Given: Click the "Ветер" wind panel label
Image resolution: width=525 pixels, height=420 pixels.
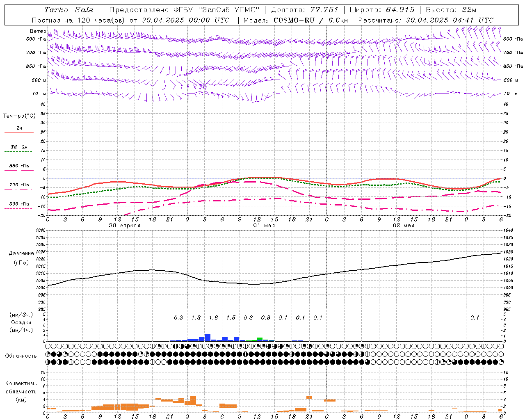Looking at the screenshot, I should (38, 31).
